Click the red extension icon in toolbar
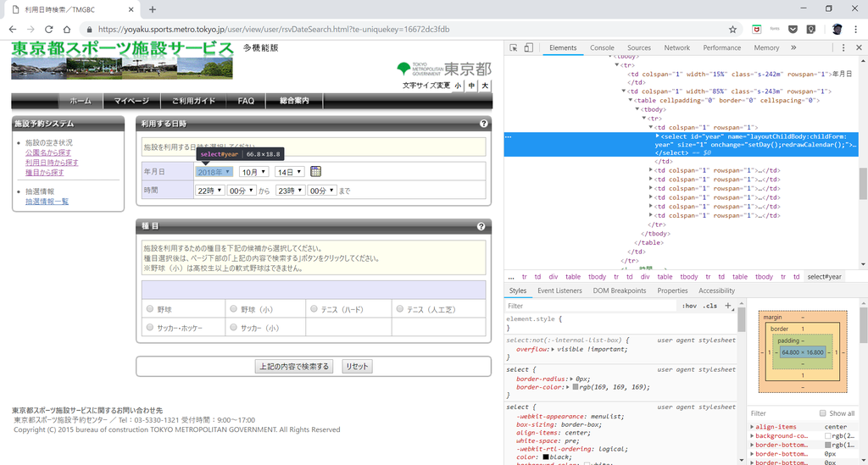Image resolution: width=868 pixels, height=465 pixels. click(x=757, y=30)
